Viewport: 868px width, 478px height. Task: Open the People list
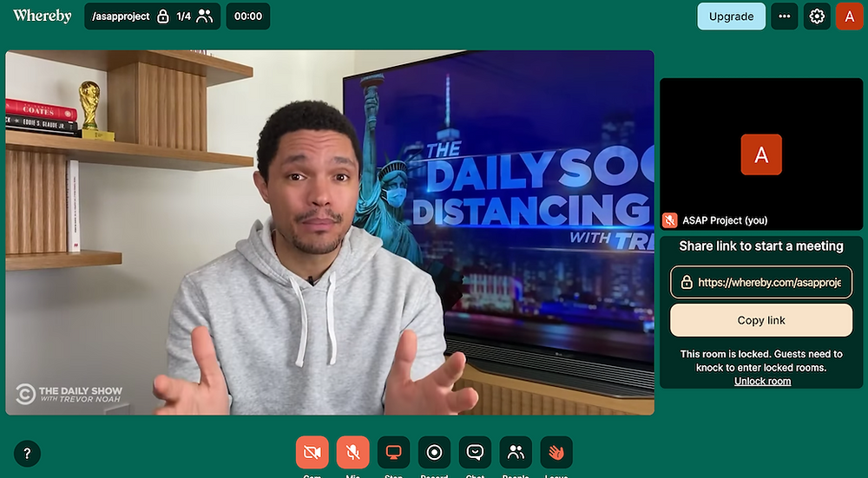click(x=516, y=453)
